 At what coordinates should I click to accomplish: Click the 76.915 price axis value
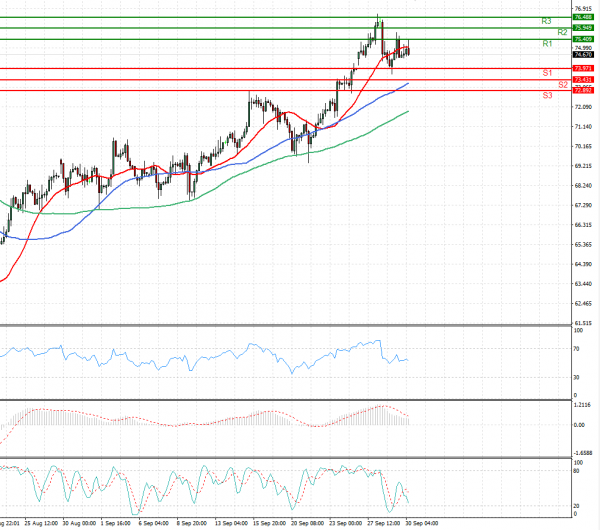point(583,8)
